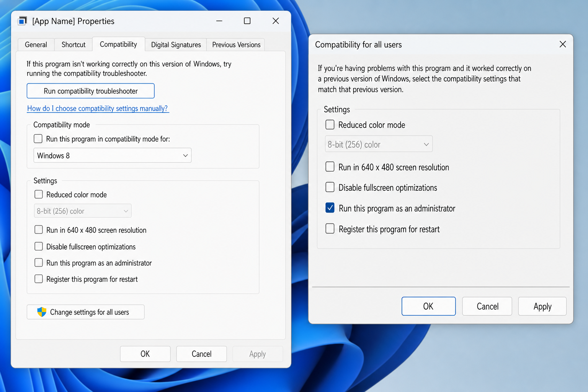Open the 8-bit color dropdown in Properties window
The width and height of the screenshot is (588, 392).
pos(83,211)
